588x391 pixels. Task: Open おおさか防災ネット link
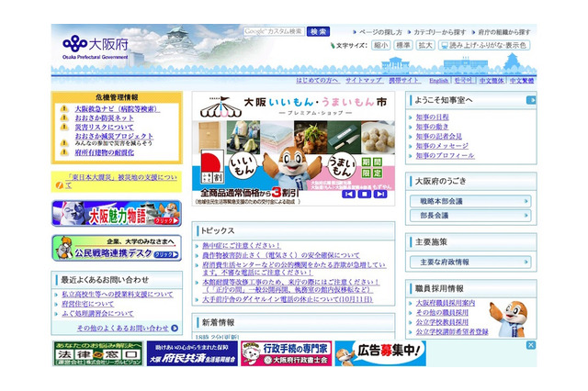pos(104,117)
